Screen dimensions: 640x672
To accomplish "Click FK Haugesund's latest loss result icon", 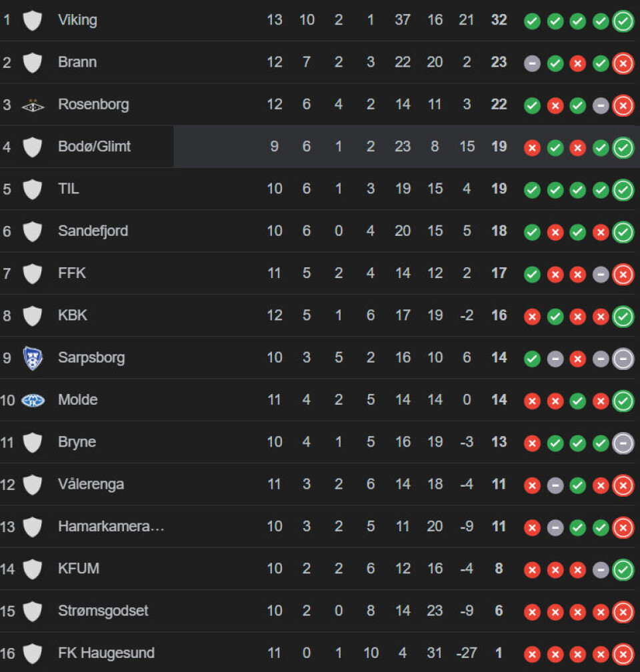I will [x=623, y=654].
